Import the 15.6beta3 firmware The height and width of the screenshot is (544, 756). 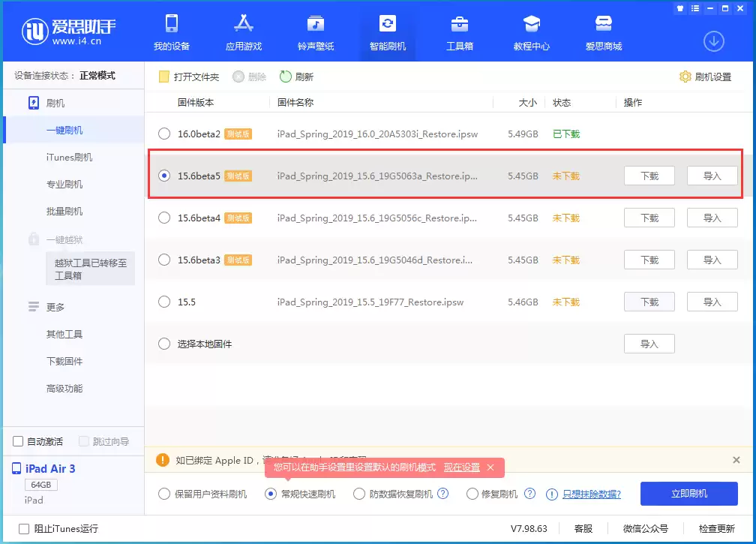click(712, 260)
